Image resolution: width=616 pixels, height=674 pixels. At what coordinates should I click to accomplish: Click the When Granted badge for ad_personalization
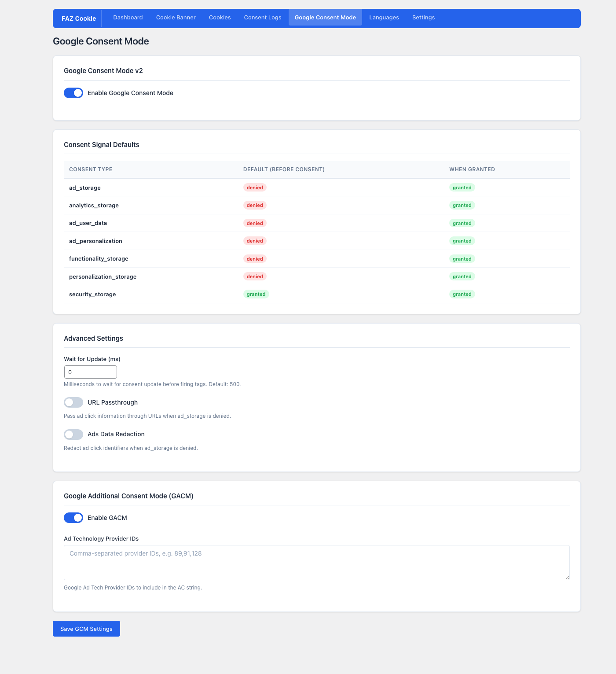click(462, 241)
